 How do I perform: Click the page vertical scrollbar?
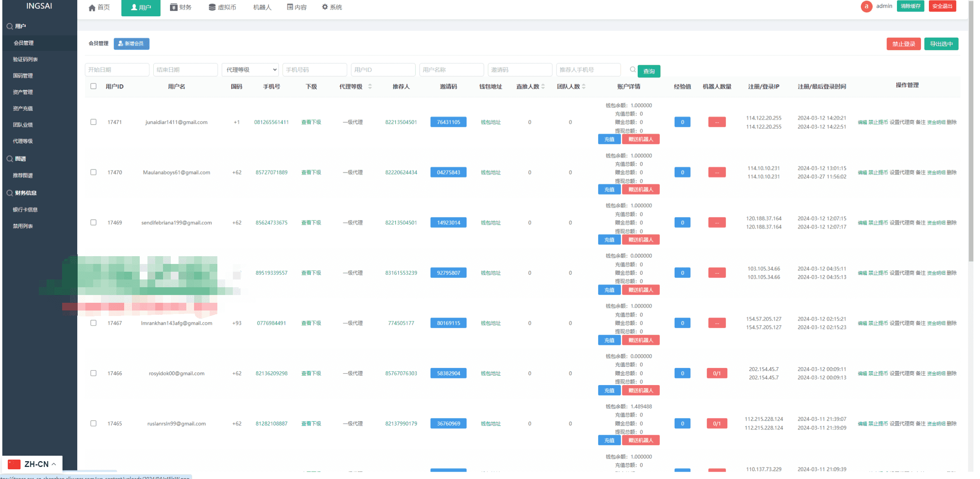tap(970, 132)
